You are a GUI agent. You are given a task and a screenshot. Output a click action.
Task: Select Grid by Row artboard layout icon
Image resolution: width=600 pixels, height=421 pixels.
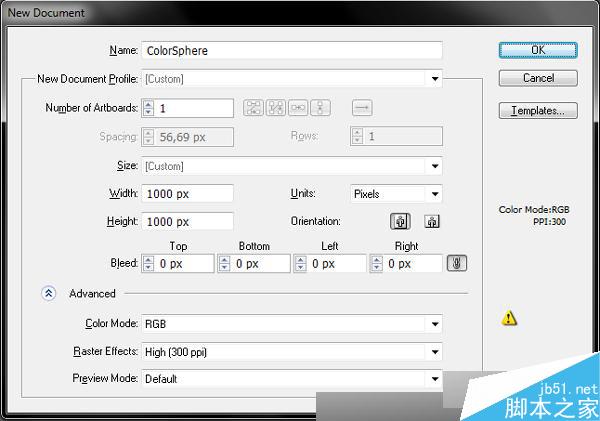point(253,108)
